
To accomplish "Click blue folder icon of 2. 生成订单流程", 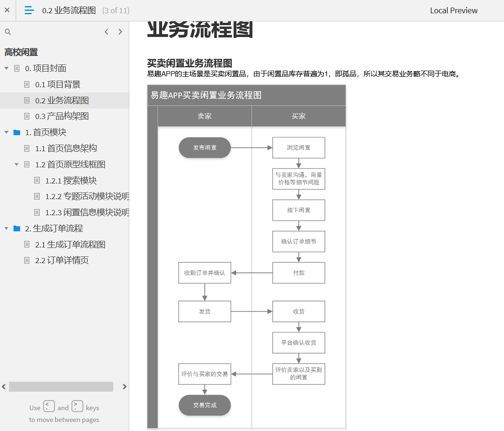I will tap(17, 229).
